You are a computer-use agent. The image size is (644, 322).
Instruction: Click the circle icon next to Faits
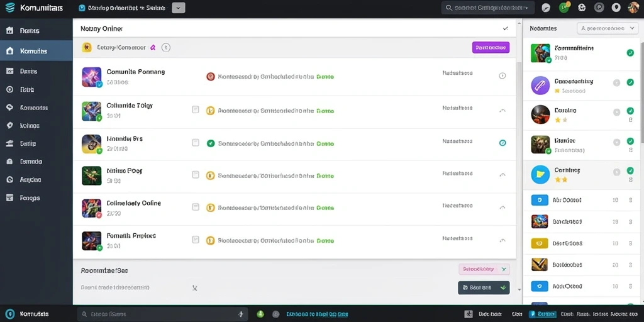click(10, 89)
